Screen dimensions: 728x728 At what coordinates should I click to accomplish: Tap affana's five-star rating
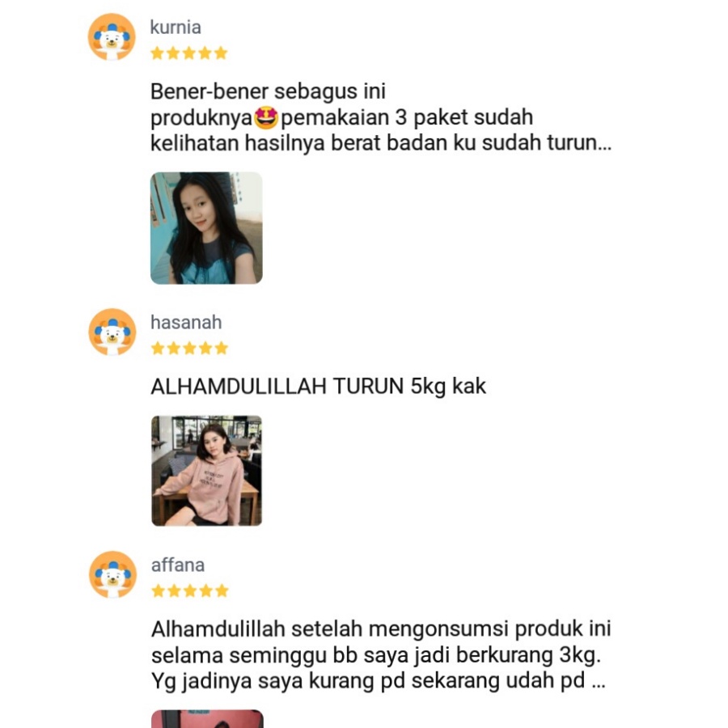(190, 591)
